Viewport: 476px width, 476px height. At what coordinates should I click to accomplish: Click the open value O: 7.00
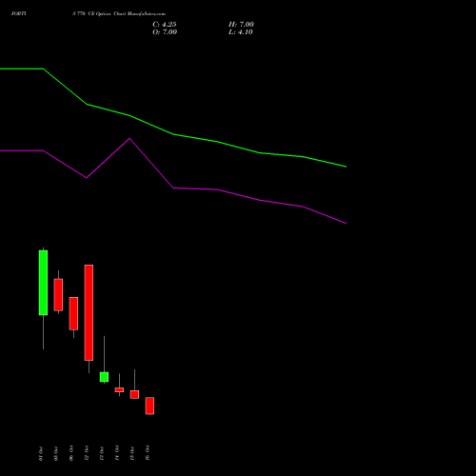click(x=165, y=32)
